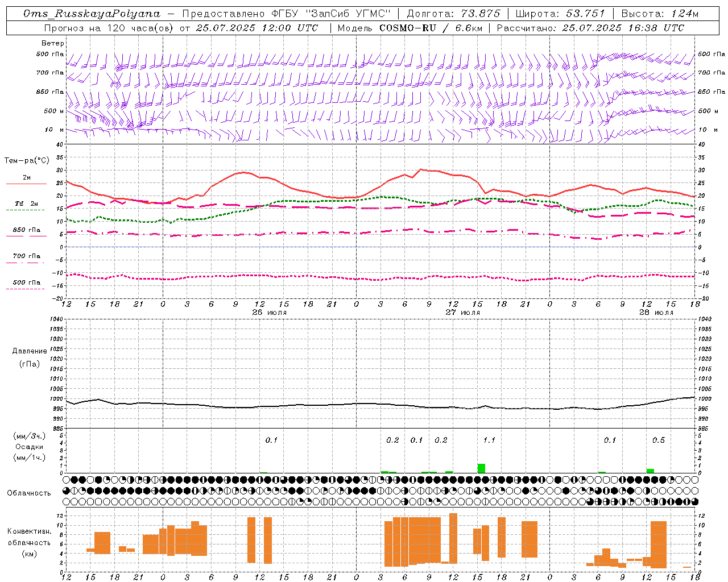Click the (мм/3ч.) precipitation unit label
This screenshot has width=728, height=582.
30,436
